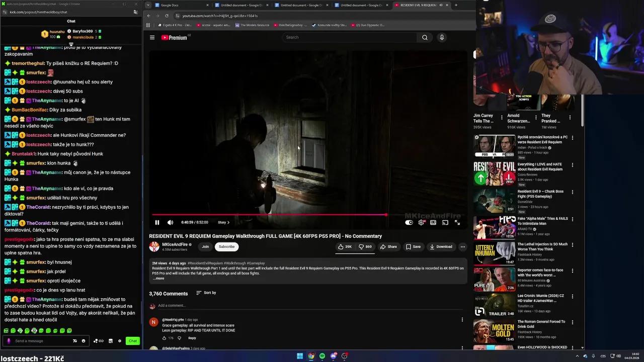This screenshot has width=644, height=362.
Task: Dislike the video showing 869
Action: click(365, 246)
